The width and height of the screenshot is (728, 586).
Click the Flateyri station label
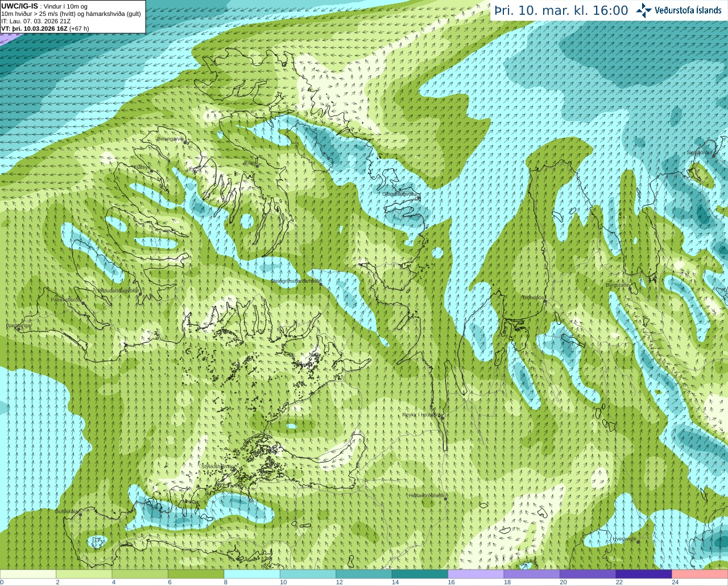[141, 167]
